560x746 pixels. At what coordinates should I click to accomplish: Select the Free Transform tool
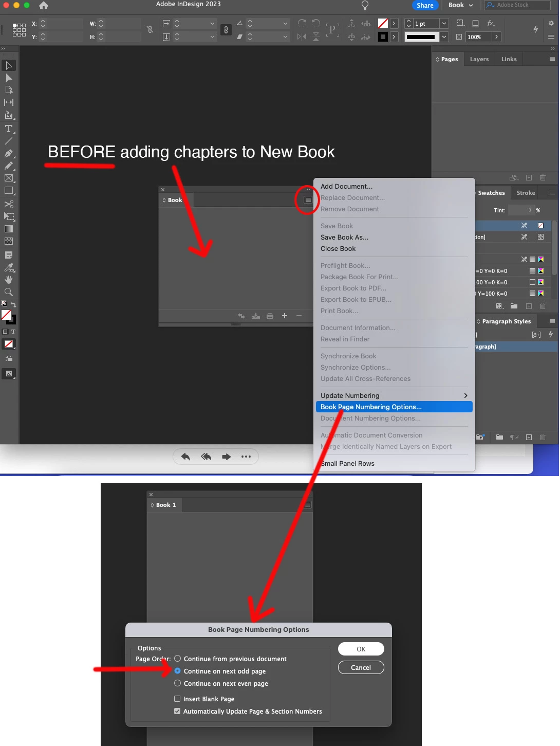pos(9,216)
